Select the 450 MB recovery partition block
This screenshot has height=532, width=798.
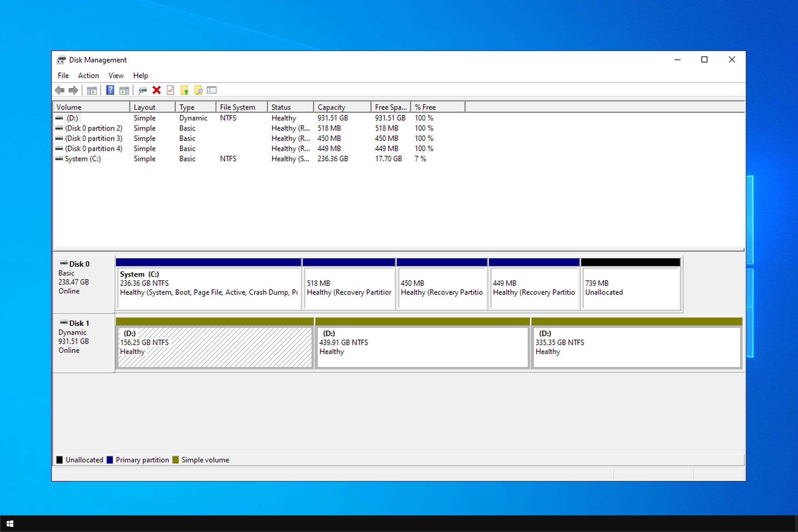click(442, 284)
